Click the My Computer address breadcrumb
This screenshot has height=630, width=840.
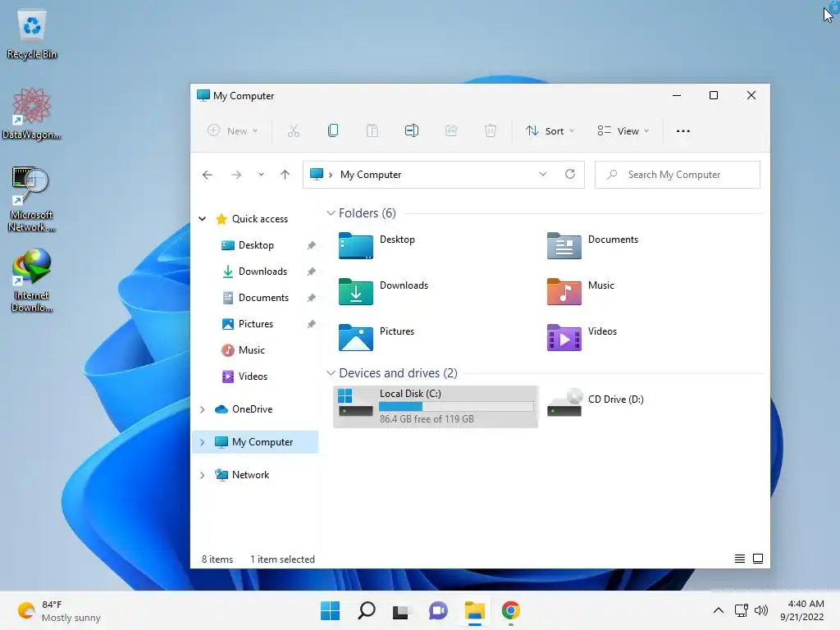(370, 175)
